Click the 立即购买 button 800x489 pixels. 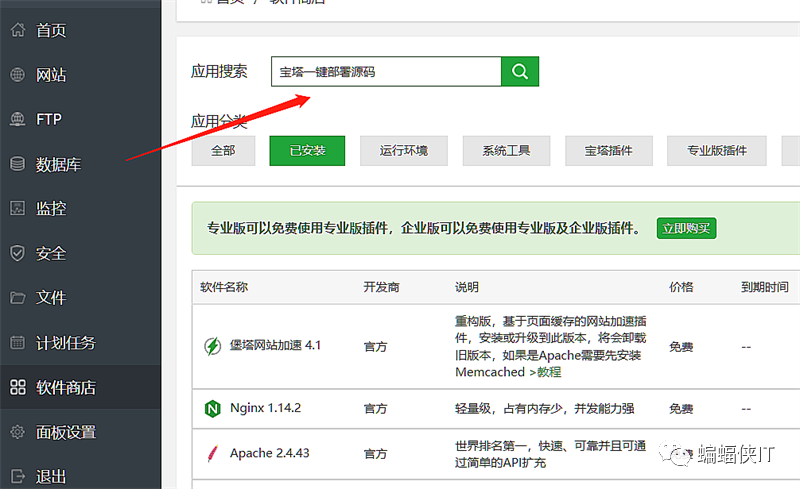[x=686, y=228]
